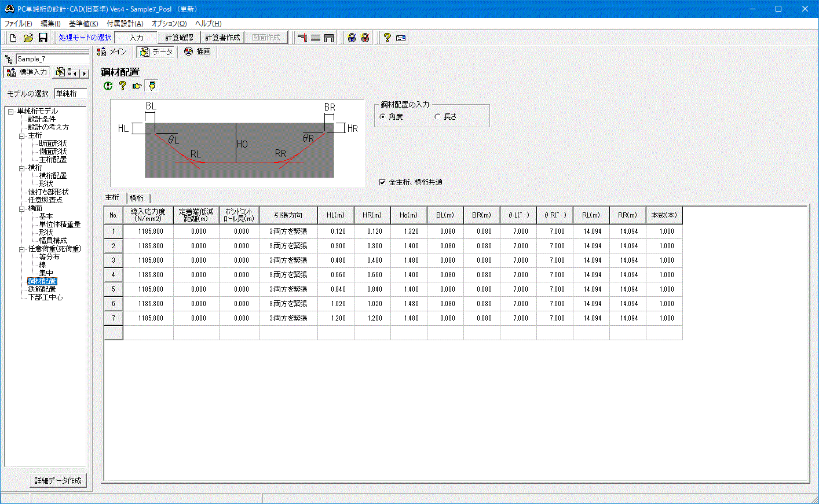This screenshot has width=819, height=504.
Task: Select the 主桁 table tab
Action: pyautogui.click(x=112, y=197)
